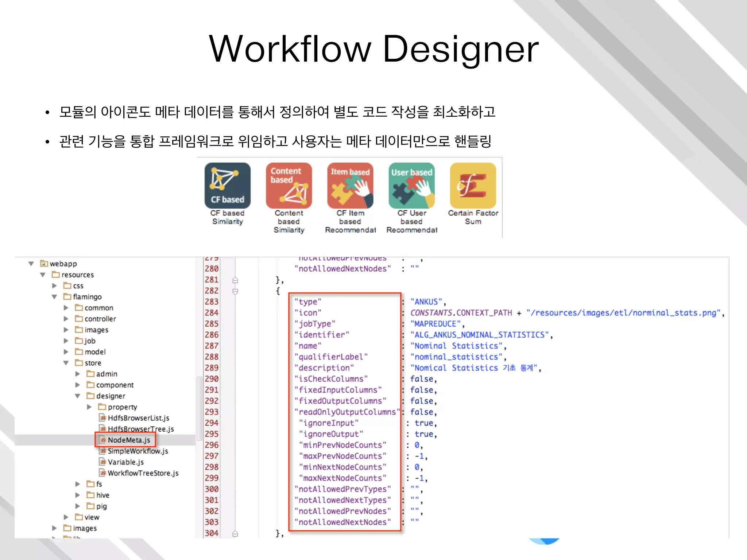Toggle fold marker at line 281
Viewport: 747px width, 560px height.
tap(235, 280)
